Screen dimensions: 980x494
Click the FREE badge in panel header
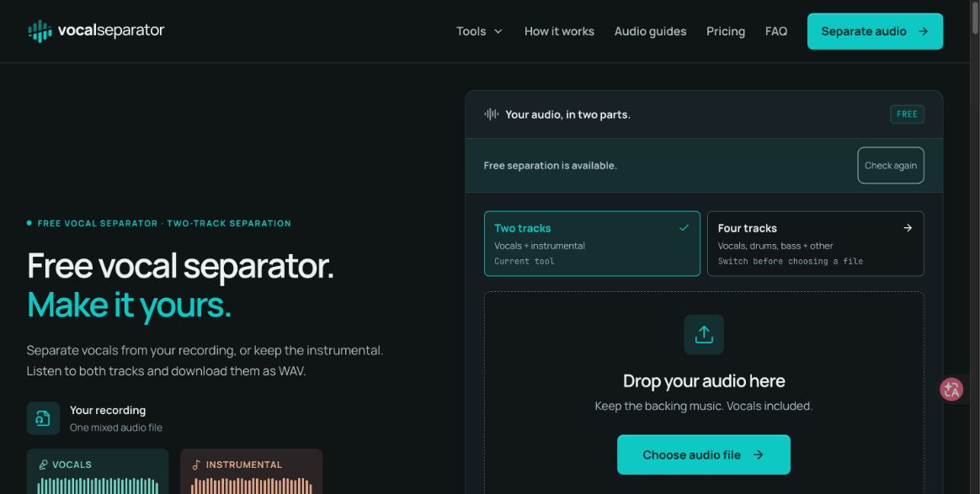[x=907, y=114]
